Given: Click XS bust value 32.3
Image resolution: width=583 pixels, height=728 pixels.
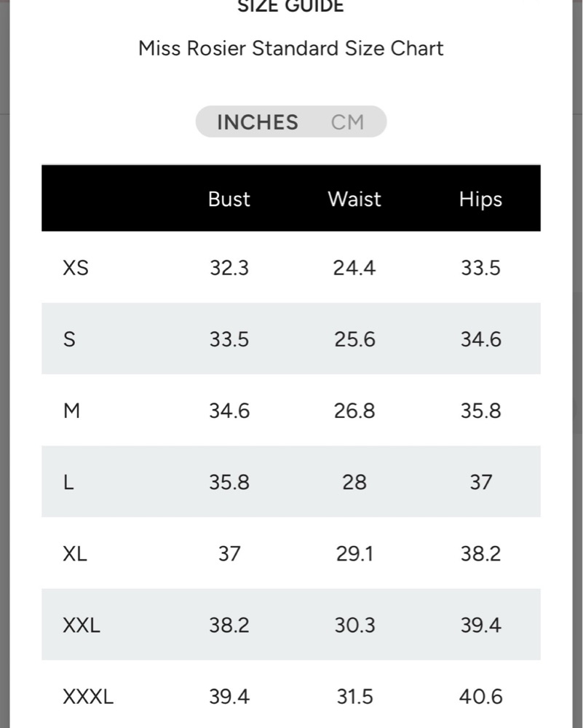Looking at the screenshot, I should tap(229, 268).
